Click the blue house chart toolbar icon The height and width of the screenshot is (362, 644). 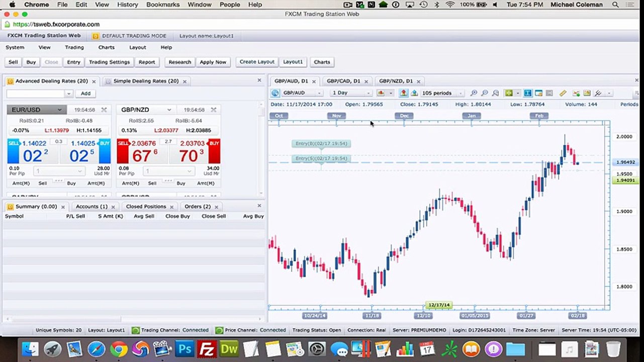pyautogui.click(x=414, y=93)
